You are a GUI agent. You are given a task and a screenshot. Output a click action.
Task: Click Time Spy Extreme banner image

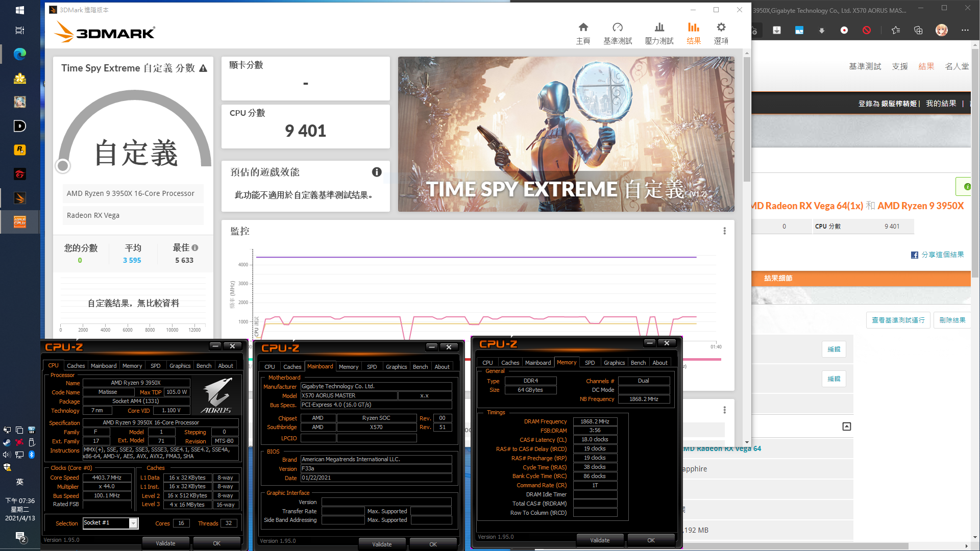[x=566, y=134]
